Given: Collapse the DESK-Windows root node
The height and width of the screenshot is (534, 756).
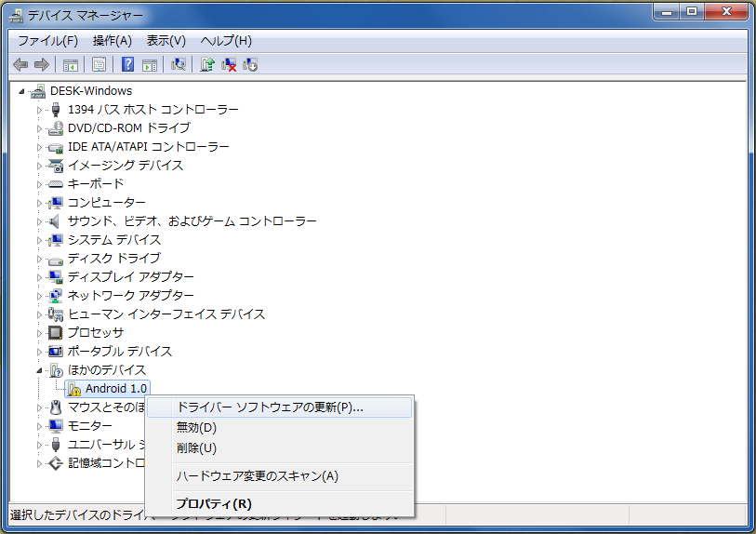Looking at the screenshot, I should (21, 91).
